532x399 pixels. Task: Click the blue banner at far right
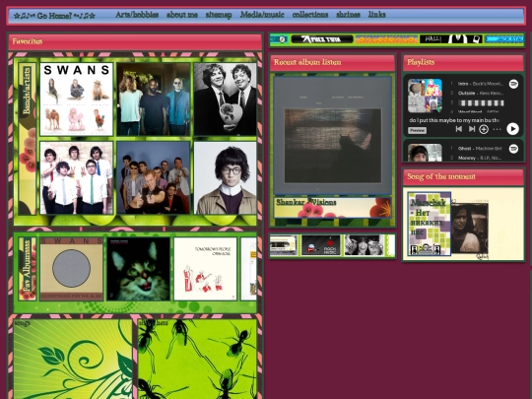503,39
